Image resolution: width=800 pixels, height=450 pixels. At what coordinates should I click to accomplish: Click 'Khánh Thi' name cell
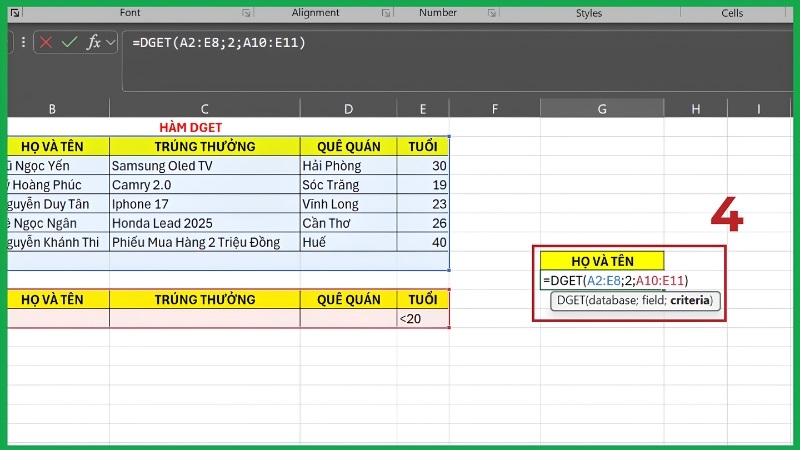click(58, 242)
